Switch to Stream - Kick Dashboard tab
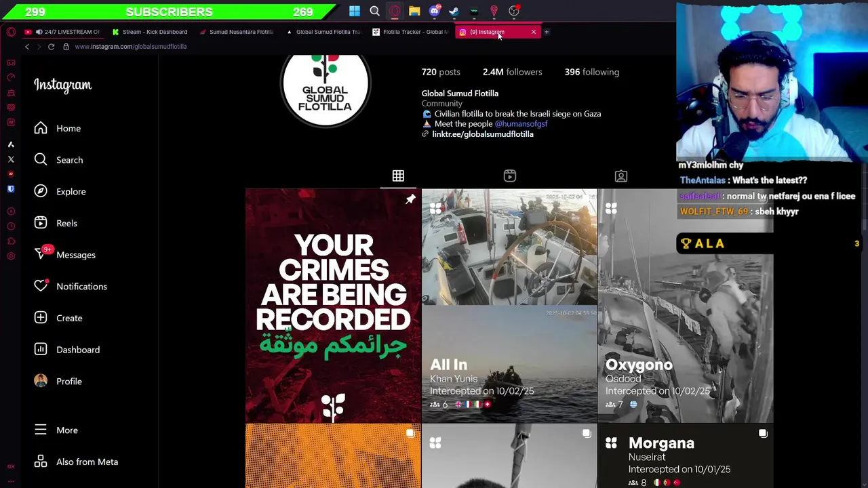Screen dimensions: 868x488 tap(150, 32)
